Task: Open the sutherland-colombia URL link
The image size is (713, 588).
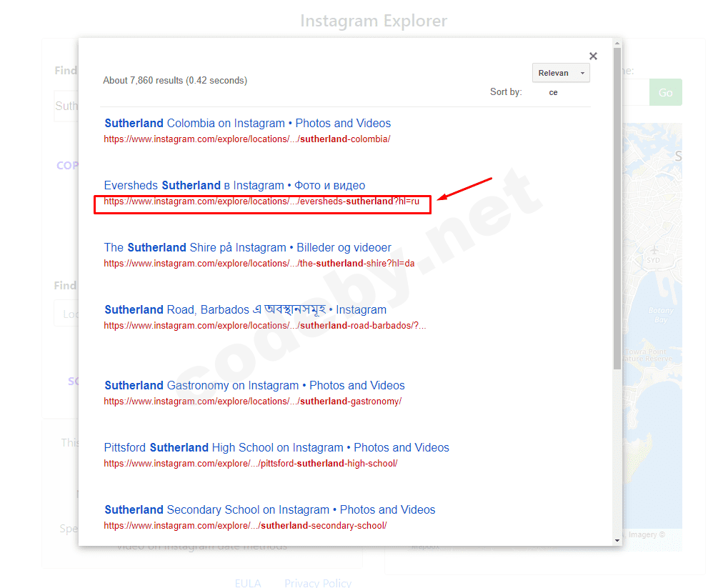Action: pyautogui.click(x=247, y=139)
